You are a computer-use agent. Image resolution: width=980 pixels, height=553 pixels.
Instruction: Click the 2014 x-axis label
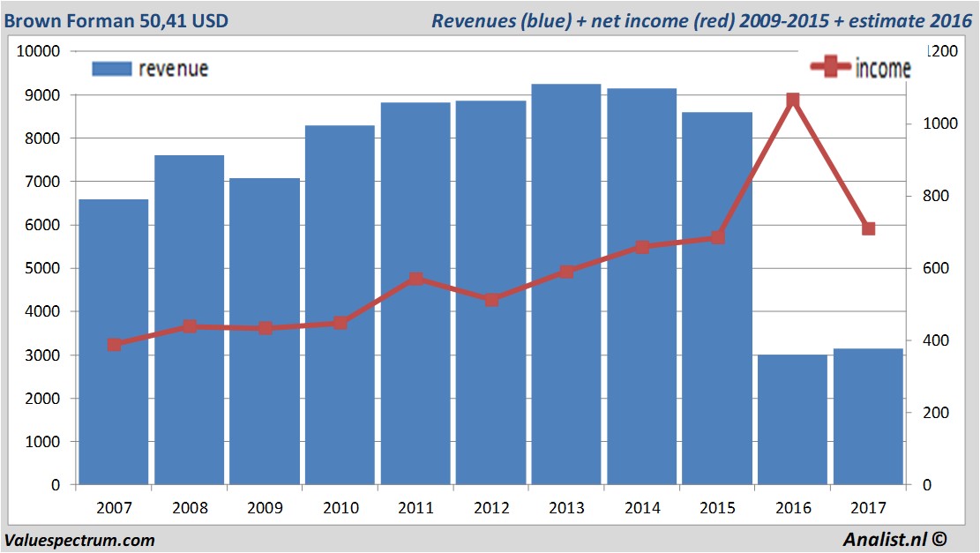click(642, 507)
